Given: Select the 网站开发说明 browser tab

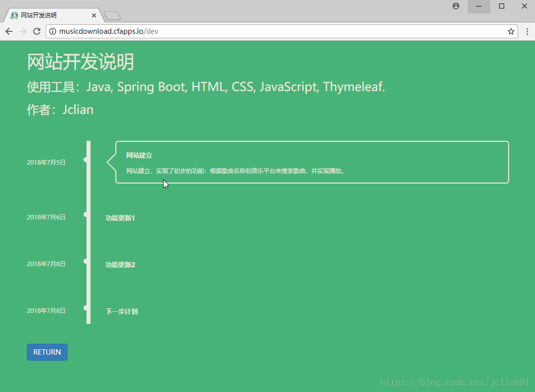Looking at the screenshot, I should [53, 15].
